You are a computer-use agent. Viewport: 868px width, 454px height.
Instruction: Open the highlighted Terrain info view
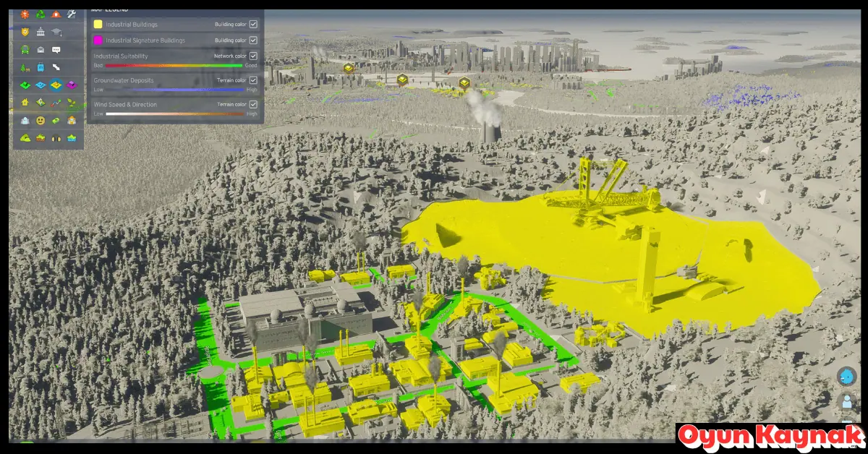(57, 84)
